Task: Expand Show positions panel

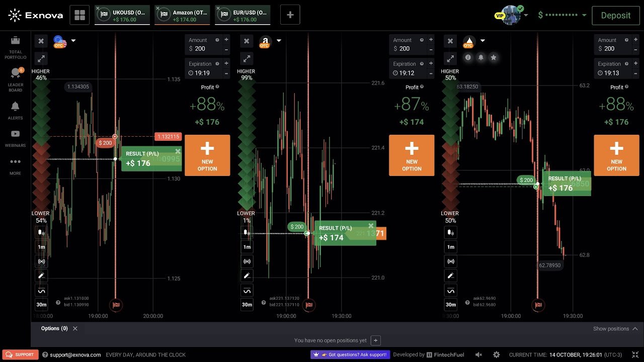Action: (x=615, y=329)
